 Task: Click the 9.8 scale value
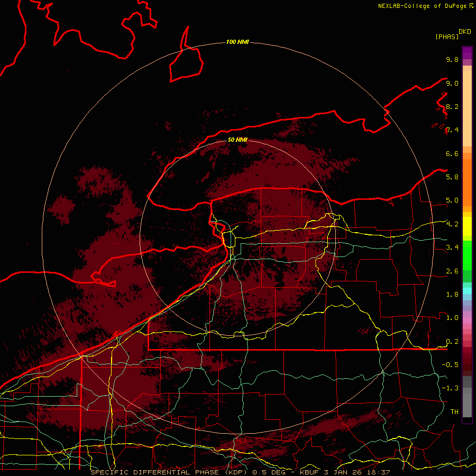coord(452,59)
